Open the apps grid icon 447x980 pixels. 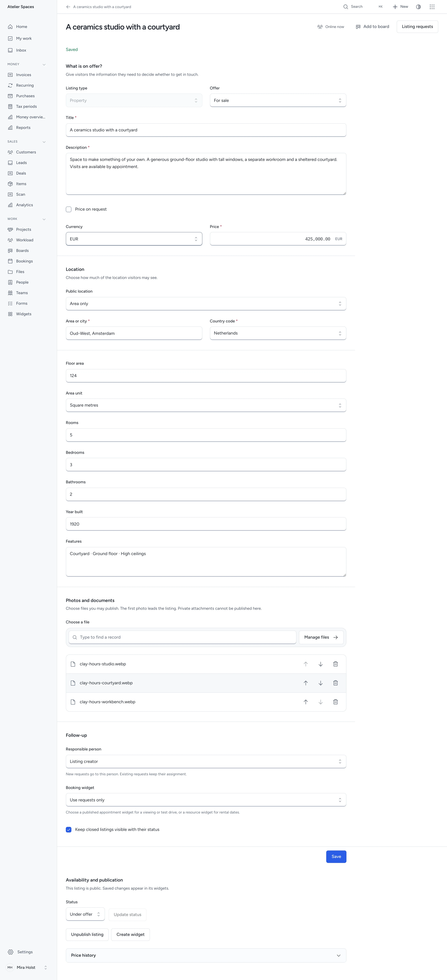point(432,7)
